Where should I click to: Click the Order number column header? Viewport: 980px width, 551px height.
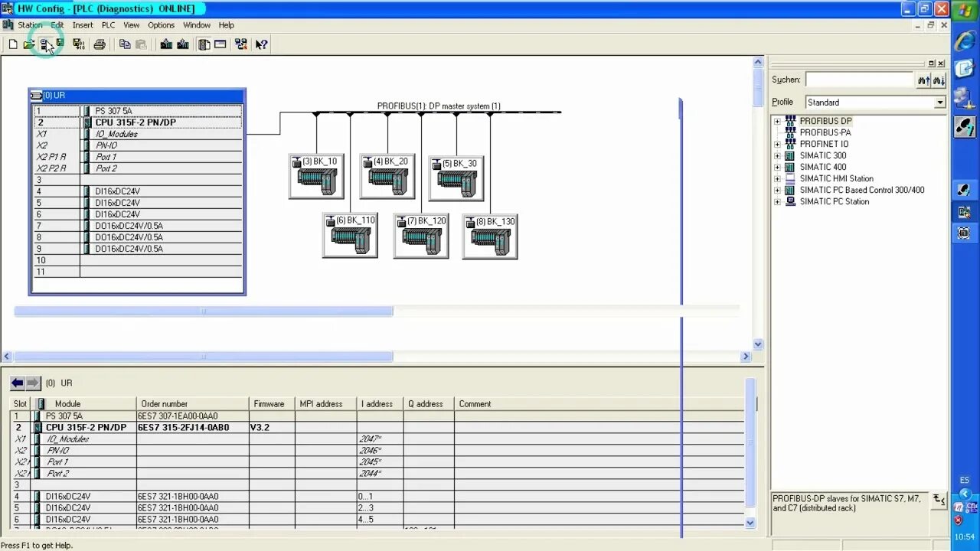click(x=193, y=404)
